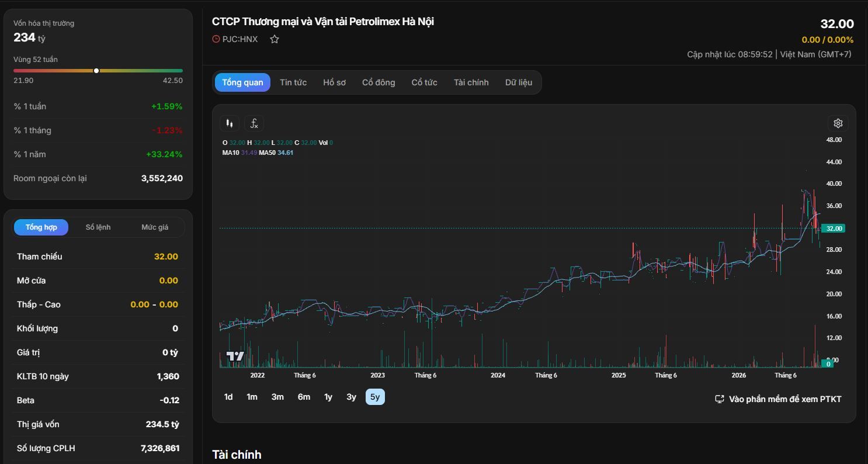Open the candlestick chart type selector
Image resolution: width=868 pixels, height=464 pixels.
(x=230, y=123)
